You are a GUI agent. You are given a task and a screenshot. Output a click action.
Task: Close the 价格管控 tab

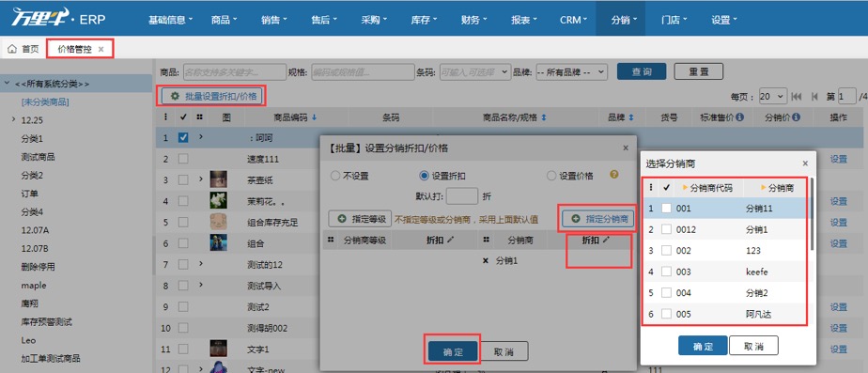101,49
